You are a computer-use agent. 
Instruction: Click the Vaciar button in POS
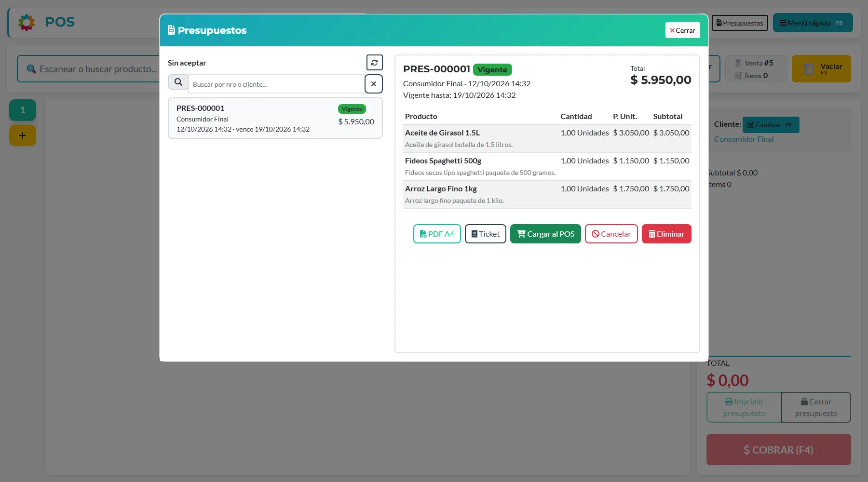tap(821, 69)
